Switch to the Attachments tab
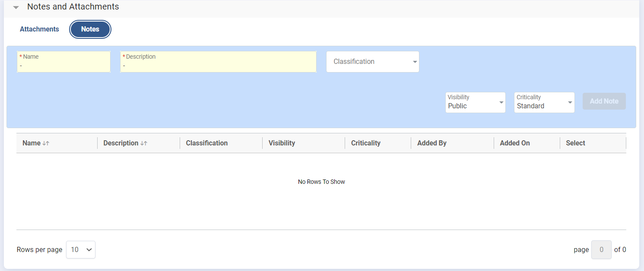The image size is (644, 271). [x=39, y=29]
